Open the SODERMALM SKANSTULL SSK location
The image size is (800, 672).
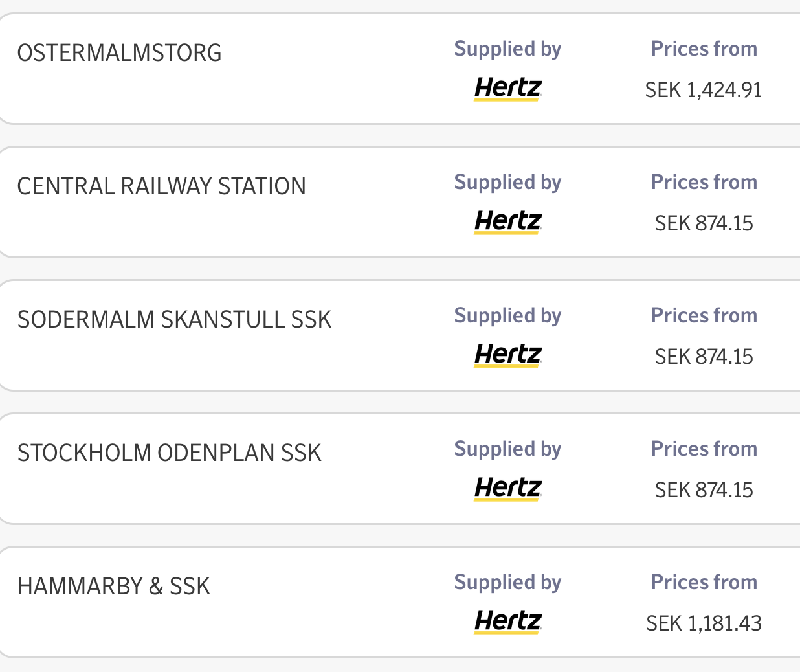coord(174,319)
